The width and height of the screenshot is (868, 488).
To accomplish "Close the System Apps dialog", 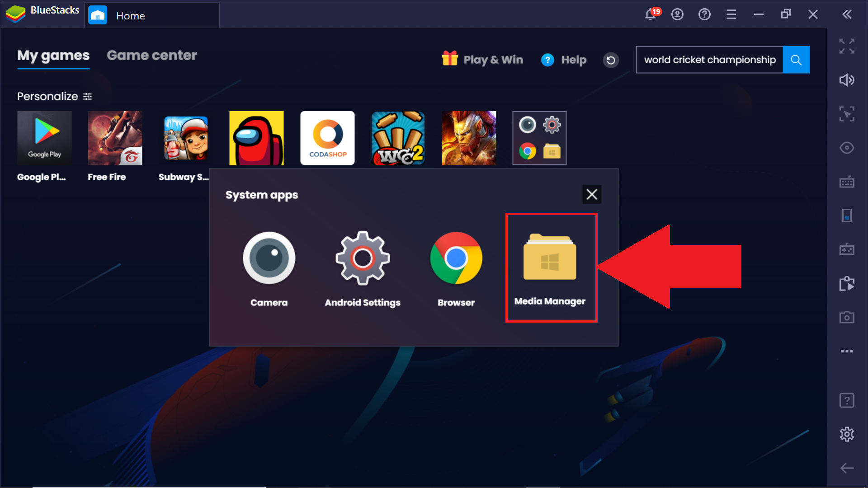I will pyautogui.click(x=591, y=194).
